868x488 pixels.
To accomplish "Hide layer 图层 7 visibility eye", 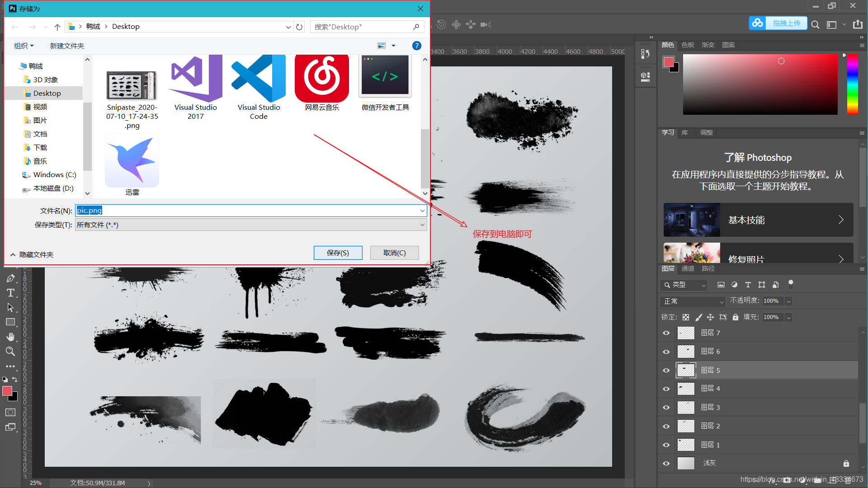I will pos(666,333).
